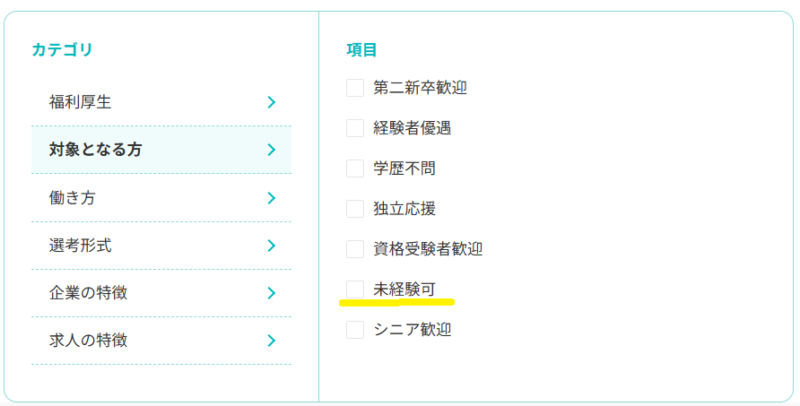Screen dimensions: 800x406
Task: Enable the シニア歓迎 checkbox
Action: pyautogui.click(x=355, y=330)
